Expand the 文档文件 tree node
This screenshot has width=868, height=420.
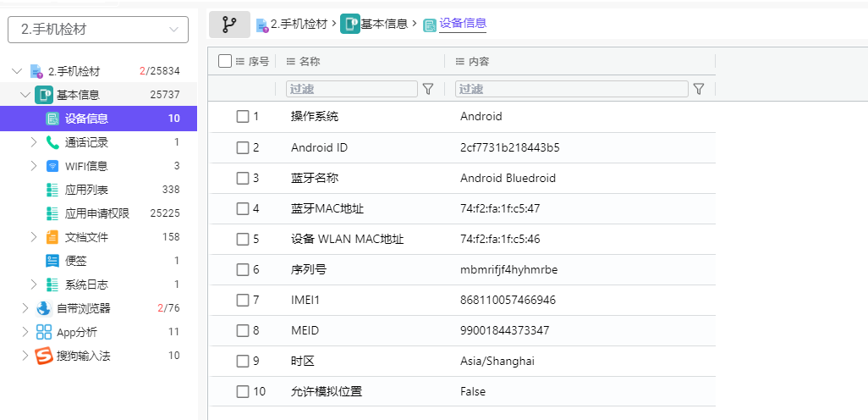(x=34, y=237)
